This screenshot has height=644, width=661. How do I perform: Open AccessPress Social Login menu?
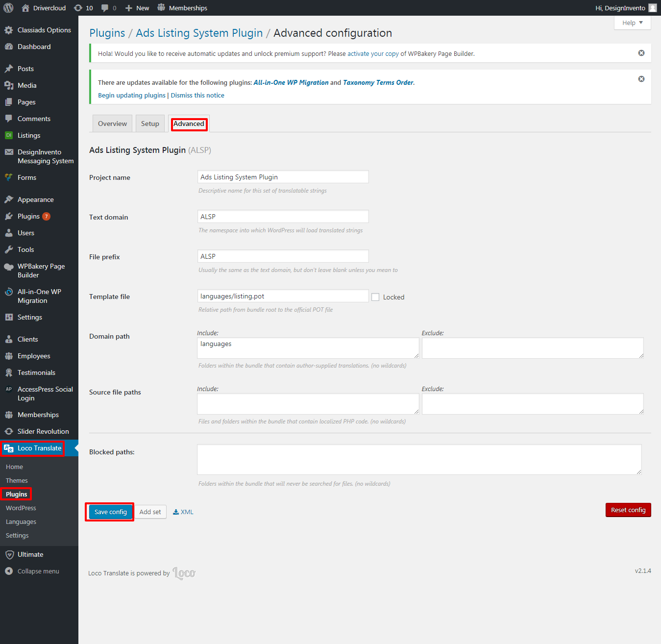(39, 394)
